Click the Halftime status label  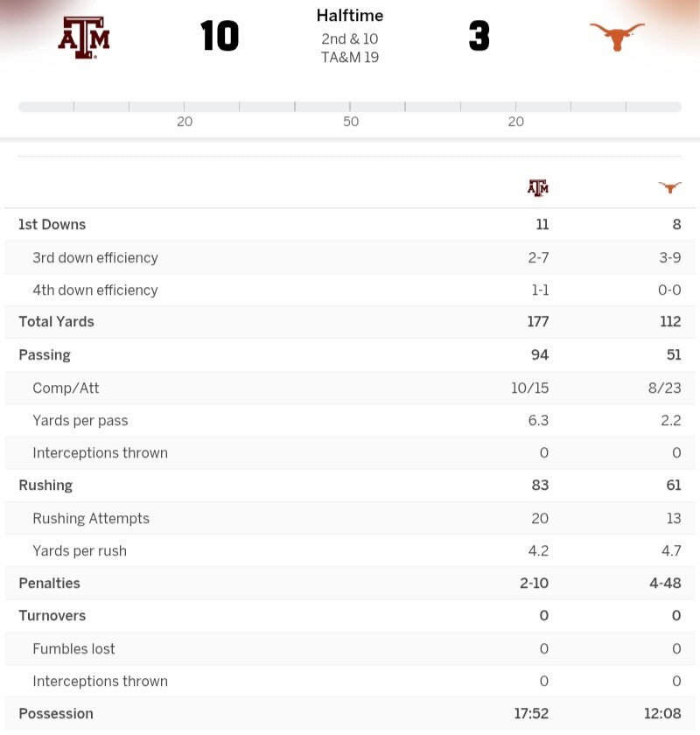coord(350,16)
